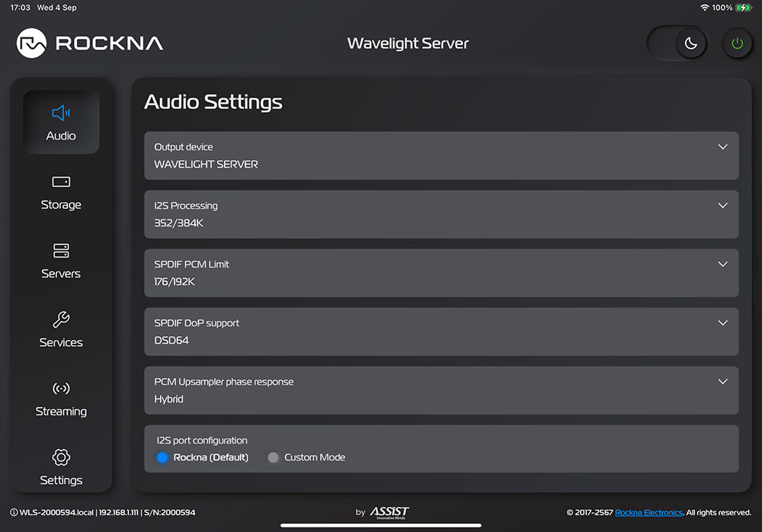Open the SPDIF PCM Limit dropdown
This screenshot has height=532, width=762.
pos(723,264)
